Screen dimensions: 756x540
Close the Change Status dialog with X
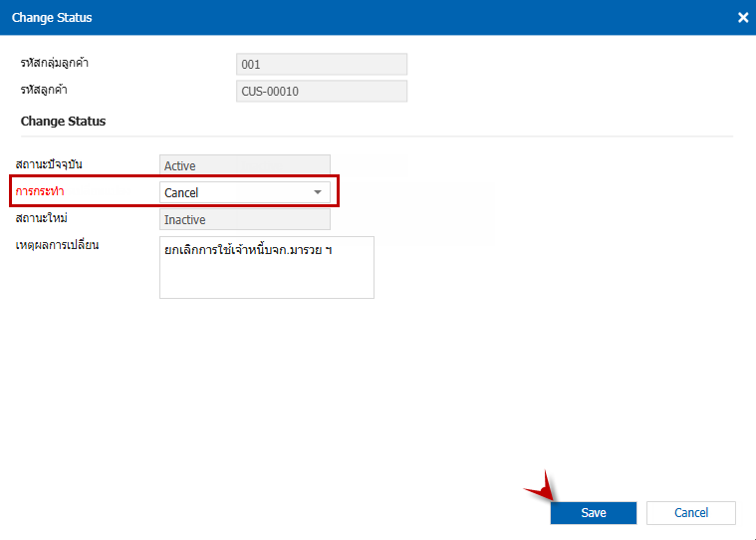742,18
